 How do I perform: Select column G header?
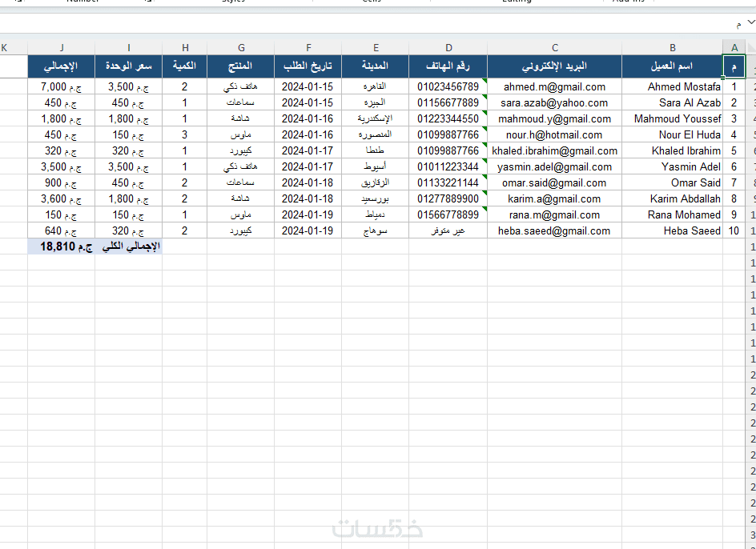pos(241,47)
